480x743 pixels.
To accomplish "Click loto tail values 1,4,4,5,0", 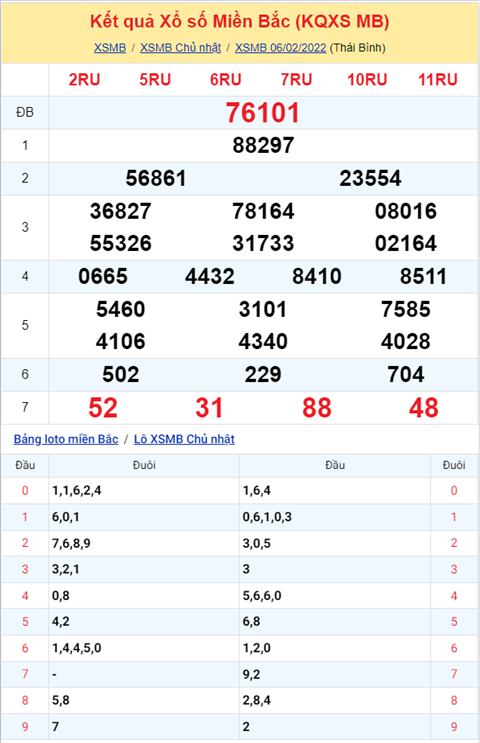I will [x=76, y=648].
